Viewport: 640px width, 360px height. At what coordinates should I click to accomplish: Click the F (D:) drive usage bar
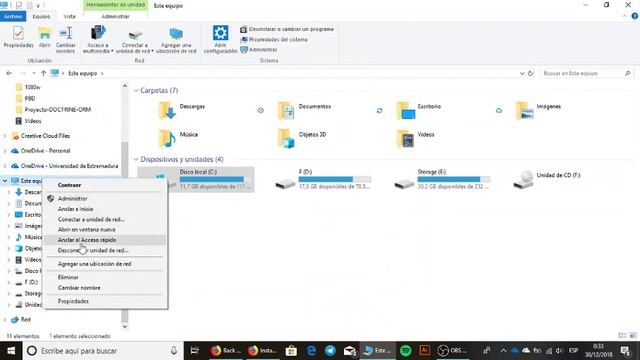coord(335,179)
